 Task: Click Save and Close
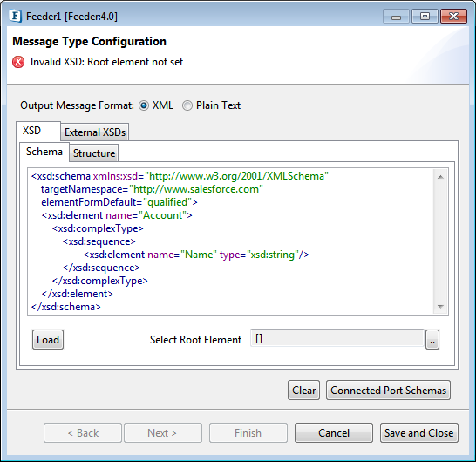pyautogui.click(x=419, y=433)
